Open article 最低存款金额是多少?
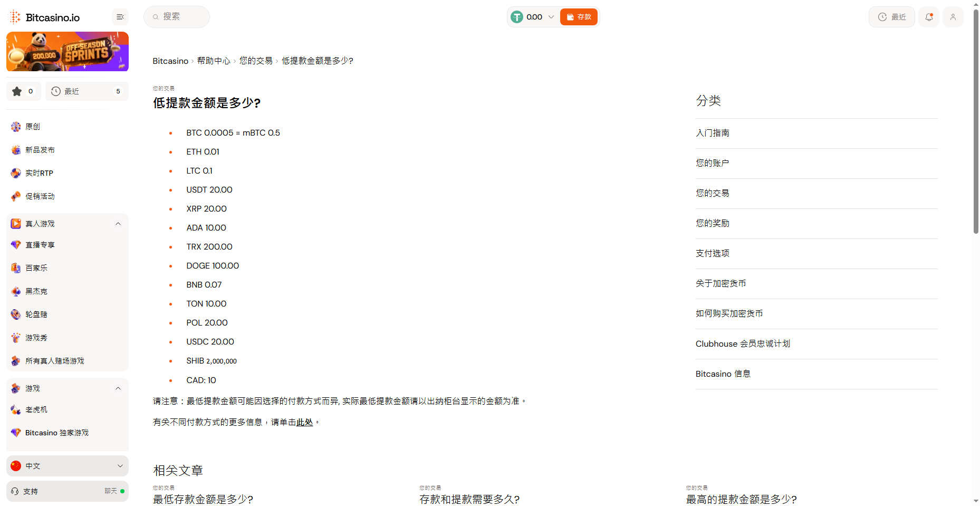This screenshot has height=506, width=980. point(203,499)
